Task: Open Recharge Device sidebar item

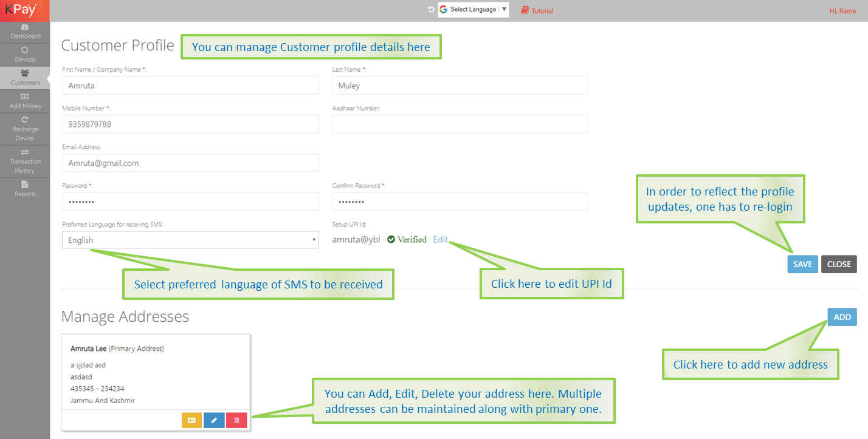Action: (25, 129)
